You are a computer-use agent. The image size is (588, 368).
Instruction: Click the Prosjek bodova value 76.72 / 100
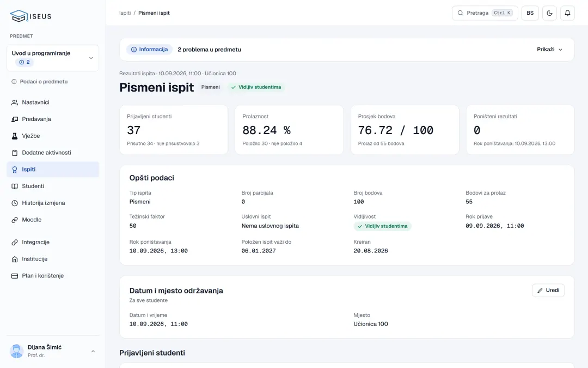pyautogui.click(x=396, y=130)
